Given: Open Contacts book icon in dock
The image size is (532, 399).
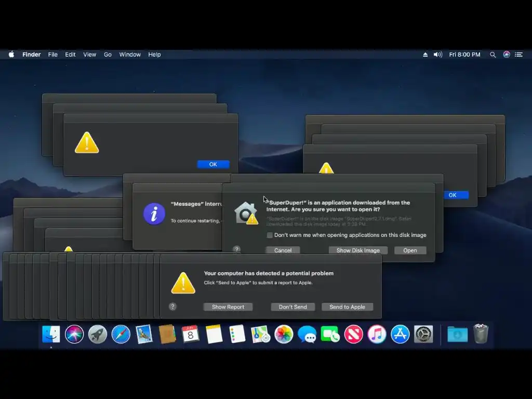Looking at the screenshot, I should point(167,334).
